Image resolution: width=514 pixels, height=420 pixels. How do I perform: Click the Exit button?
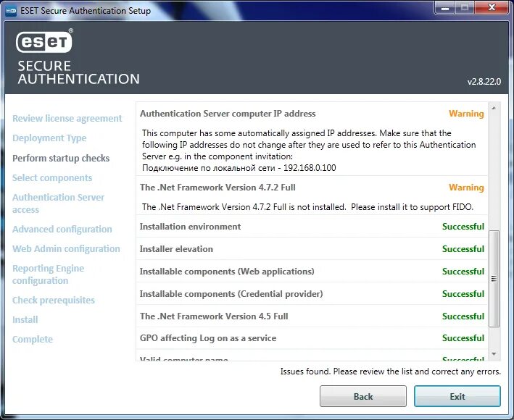457,396
